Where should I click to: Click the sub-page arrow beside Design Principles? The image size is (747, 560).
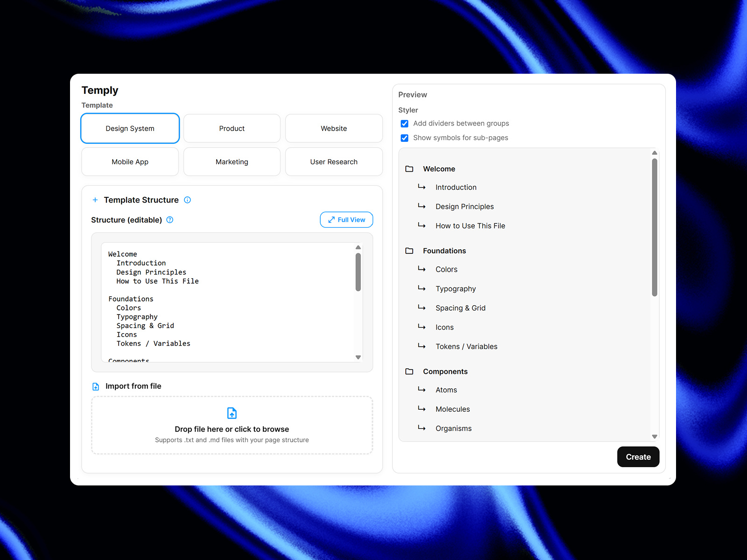coord(422,206)
